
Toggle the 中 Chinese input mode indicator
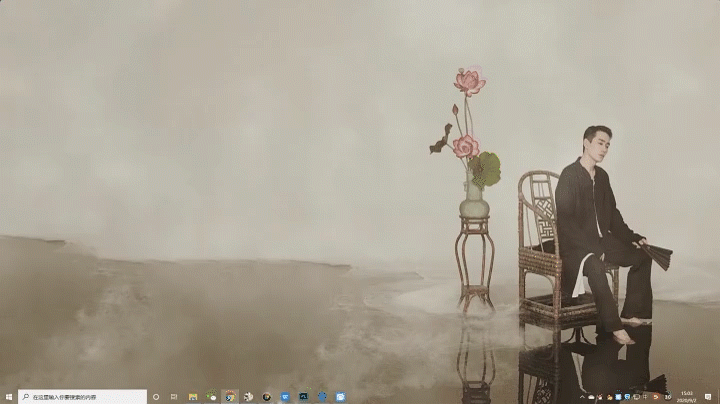click(642, 397)
